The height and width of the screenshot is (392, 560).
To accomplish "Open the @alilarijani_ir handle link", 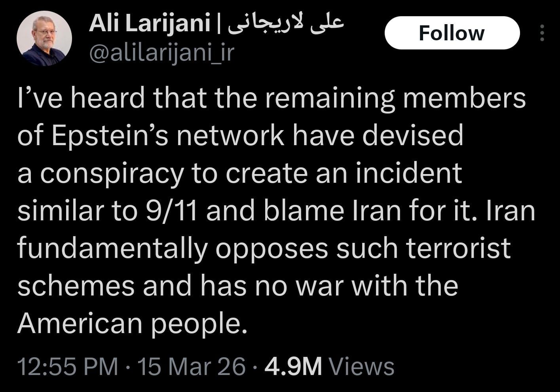I will [x=162, y=53].
